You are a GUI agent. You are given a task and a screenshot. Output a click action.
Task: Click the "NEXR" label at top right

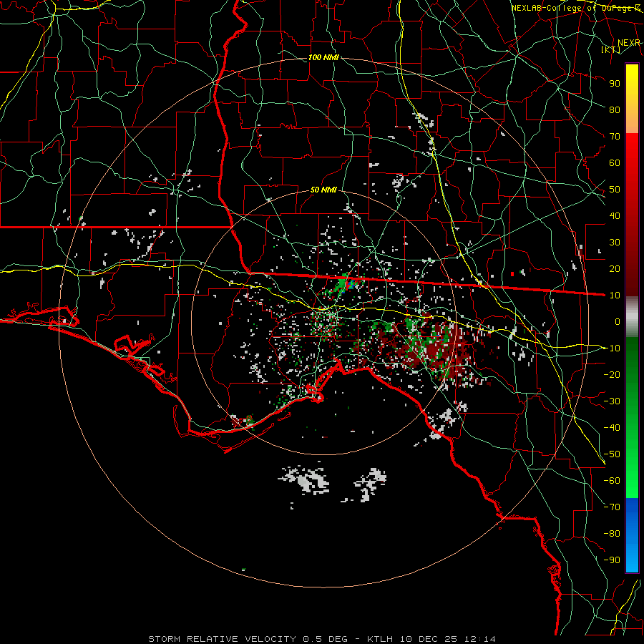(629, 43)
